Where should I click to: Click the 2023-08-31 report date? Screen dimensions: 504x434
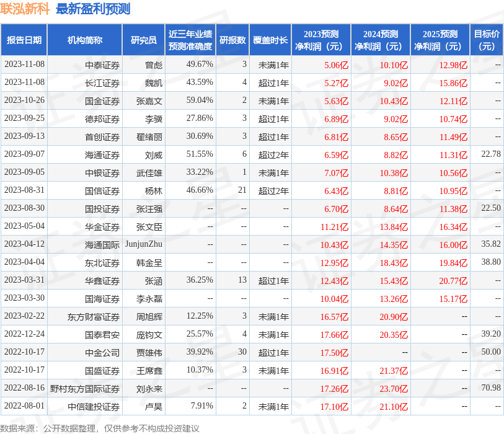[x=24, y=190]
